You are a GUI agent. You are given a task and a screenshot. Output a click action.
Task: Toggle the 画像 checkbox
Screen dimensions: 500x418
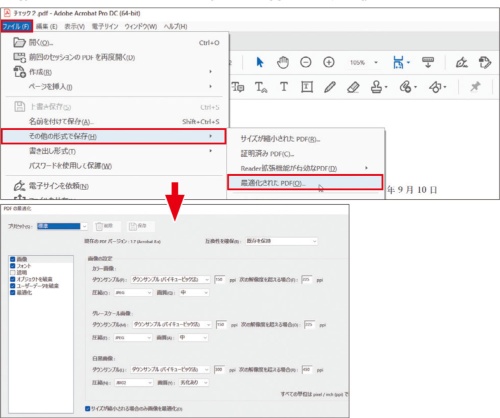click(x=13, y=259)
